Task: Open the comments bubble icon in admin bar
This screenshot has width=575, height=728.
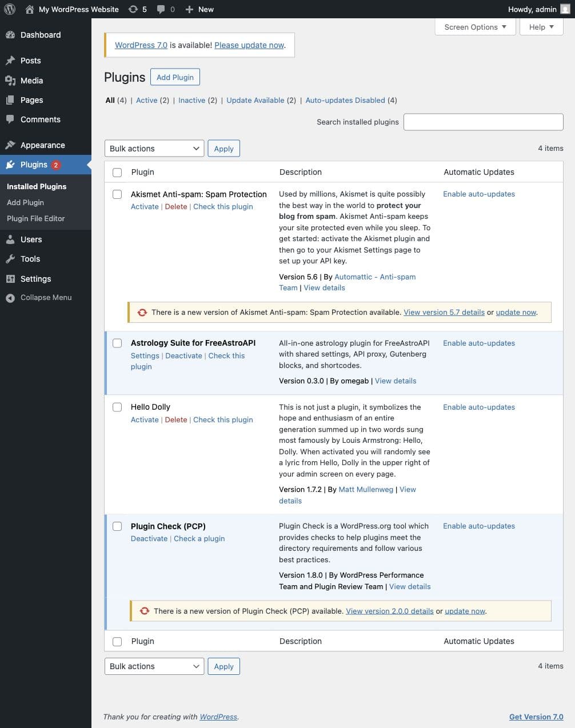Action: click(161, 9)
